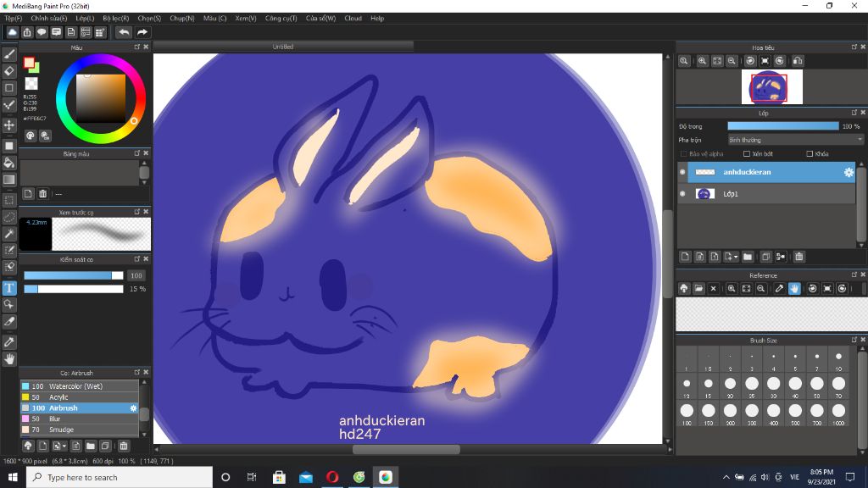This screenshot has width=868, height=488.
Task: Select the Move tool
Action: 9,125
